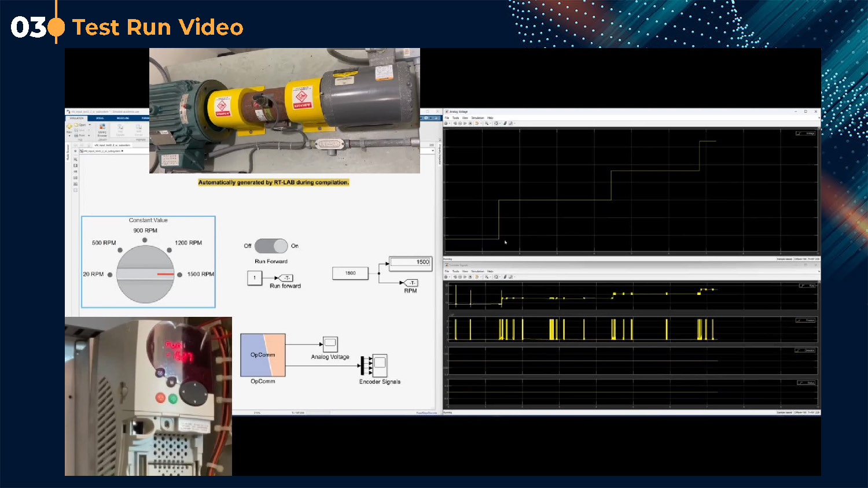The image size is (868, 488).
Task: Click the New model icon
Action: click(69, 126)
